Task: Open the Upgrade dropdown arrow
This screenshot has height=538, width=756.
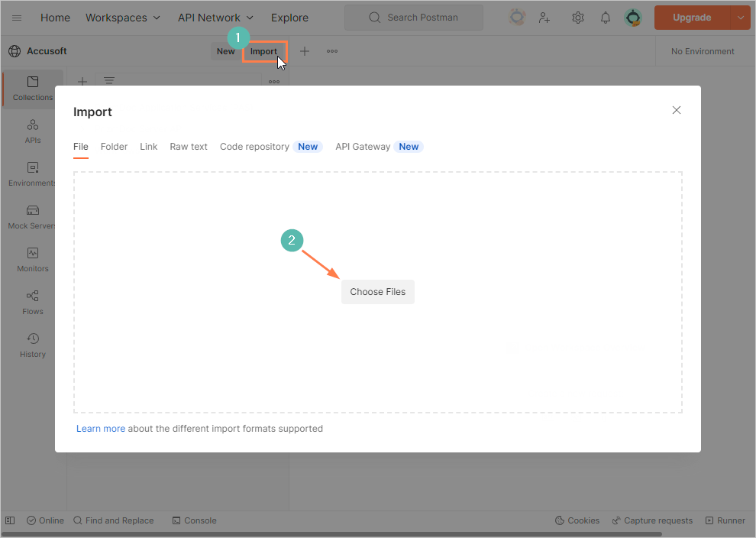Action: coord(740,18)
